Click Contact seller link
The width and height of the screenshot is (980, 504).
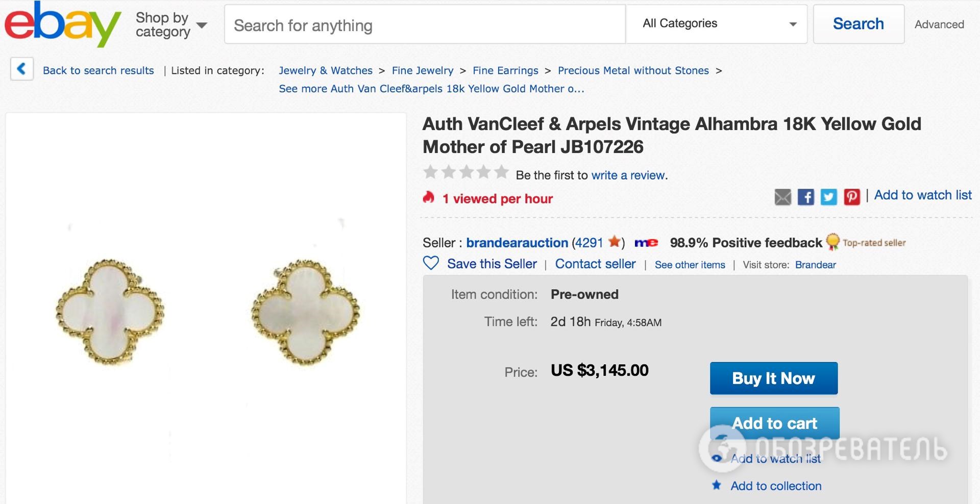click(x=595, y=264)
